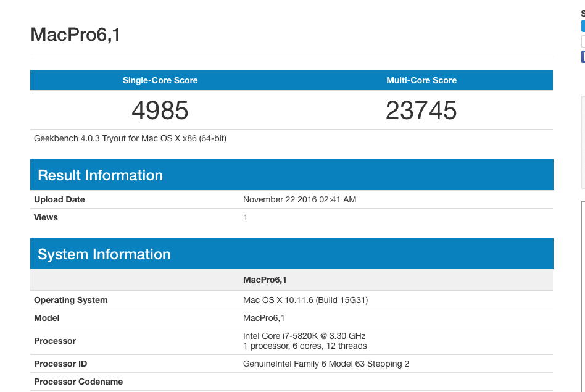The width and height of the screenshot is (585, 392).
Task: Click the Processor ID label
Action: tap(60, 364)
